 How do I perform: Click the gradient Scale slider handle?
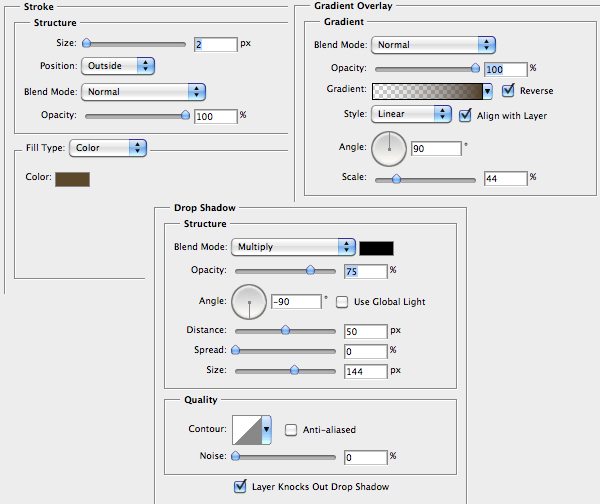click(396, 179)
